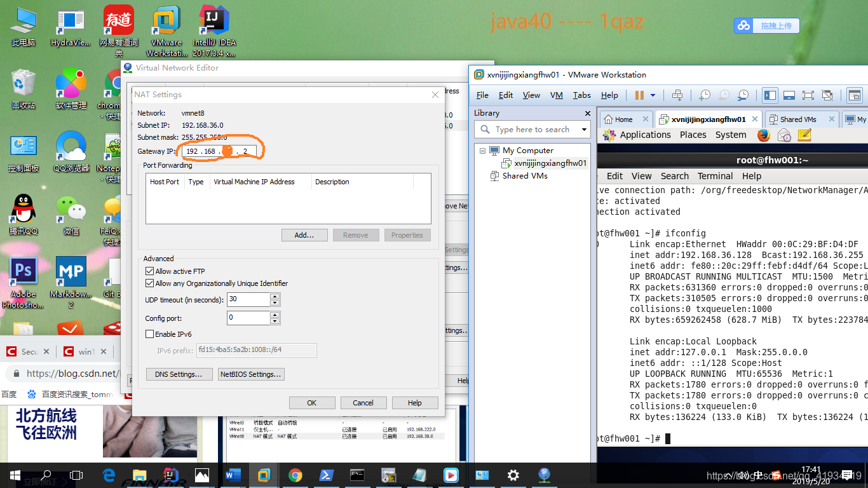The height and width of the screenshot is (488, 868).
Task: Open the library search dropdown arrow
Action: tap(585, 130)
